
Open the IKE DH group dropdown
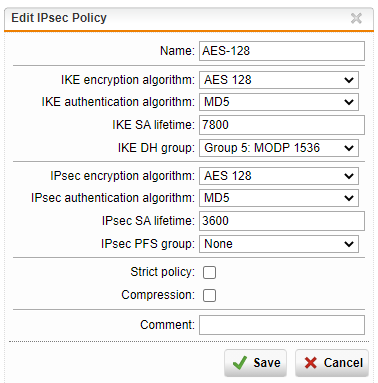(279, 148)
